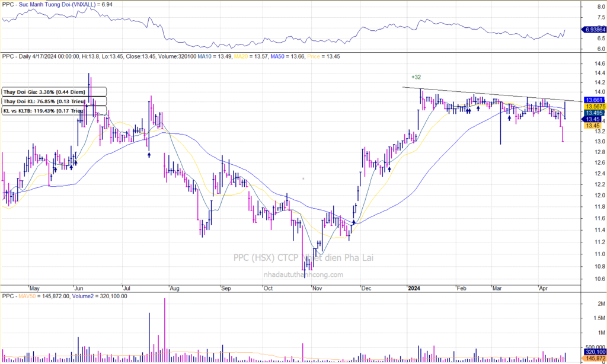Click the KL vs KLTB 119.43% info box

tap(53, 110)
